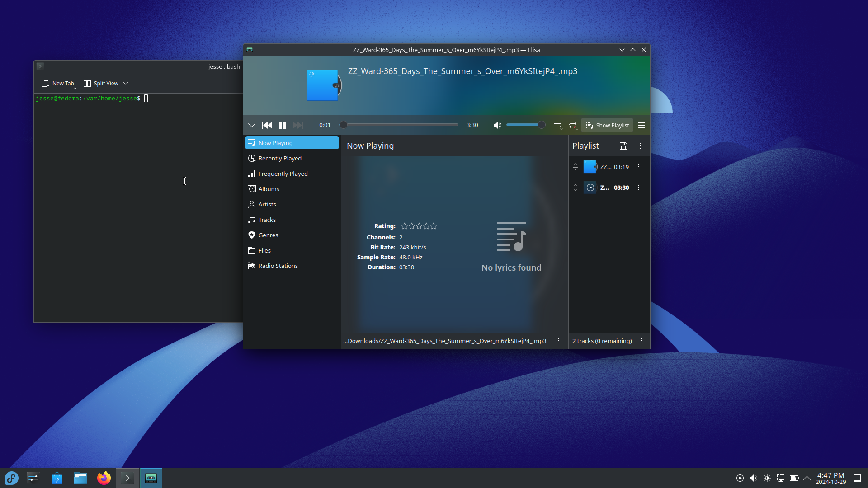Show all Tracks
The image size is (868, 488).
(x=292, y=220)
